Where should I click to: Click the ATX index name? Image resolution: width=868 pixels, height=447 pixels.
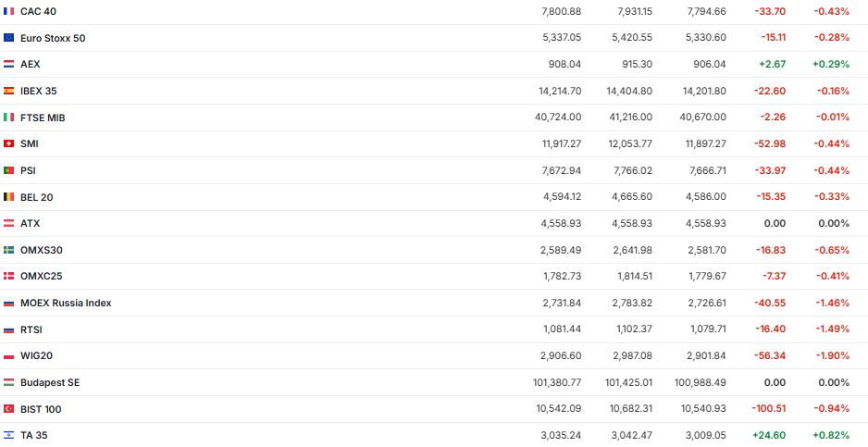(x=30, y=223)
